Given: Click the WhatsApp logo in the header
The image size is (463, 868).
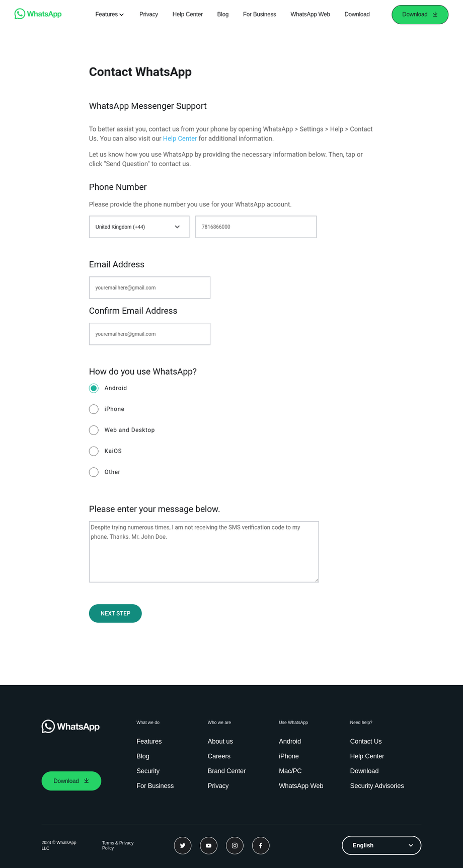Looking at the screenshot, I should click(38, 14).
